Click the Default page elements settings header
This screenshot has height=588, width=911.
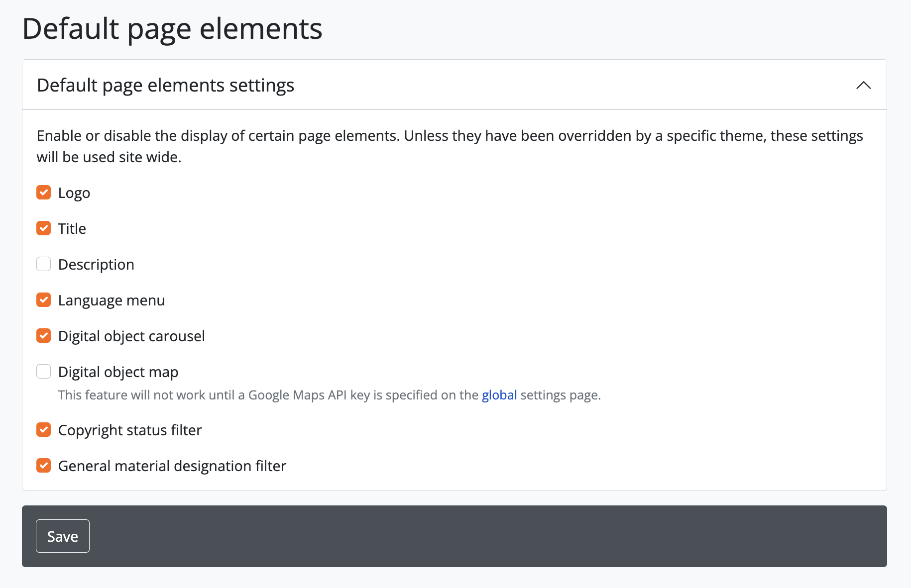pyautogui.click(x=165, y=85)
